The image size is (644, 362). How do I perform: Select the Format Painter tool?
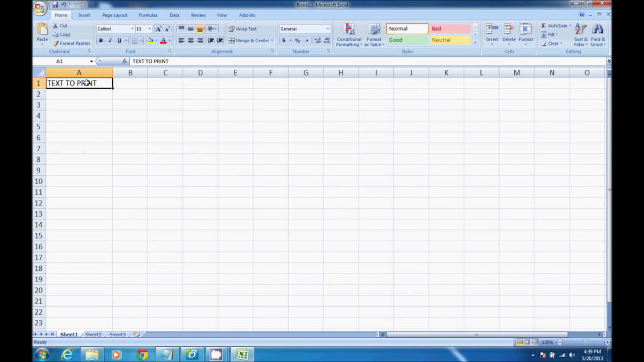[x=71, y=43]
